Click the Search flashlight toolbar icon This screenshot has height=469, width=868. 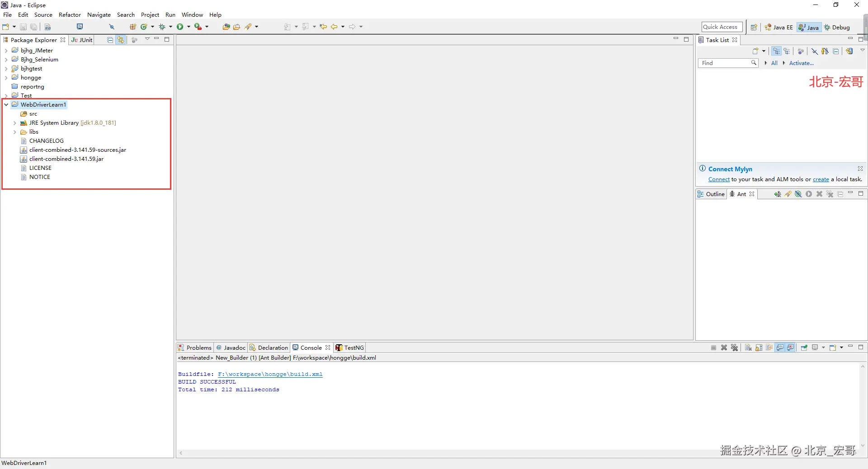(x=248, y=27)
